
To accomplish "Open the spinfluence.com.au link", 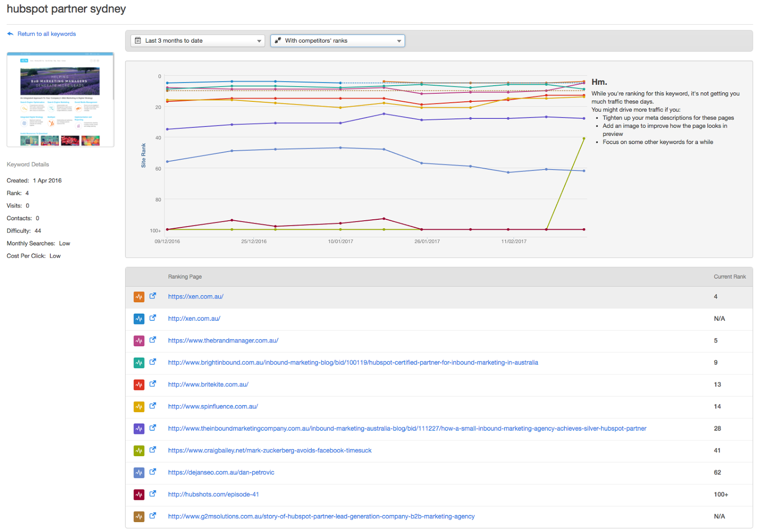I will [x=213, y=406].
